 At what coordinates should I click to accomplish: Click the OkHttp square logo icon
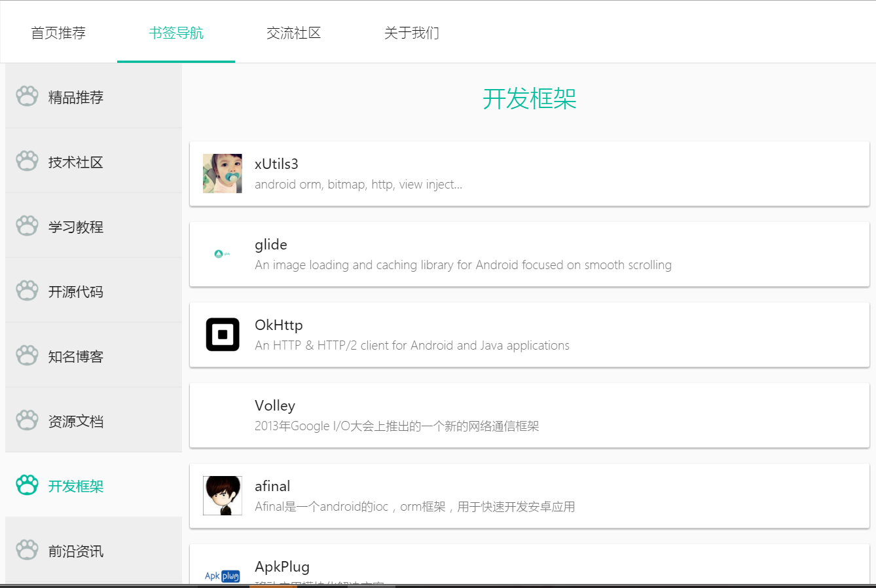click(223, 335)
